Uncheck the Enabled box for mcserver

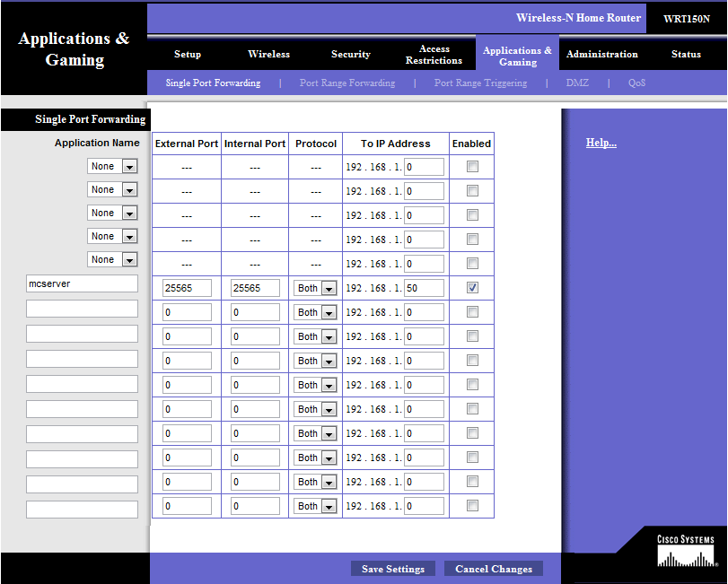tap(472, 288)
